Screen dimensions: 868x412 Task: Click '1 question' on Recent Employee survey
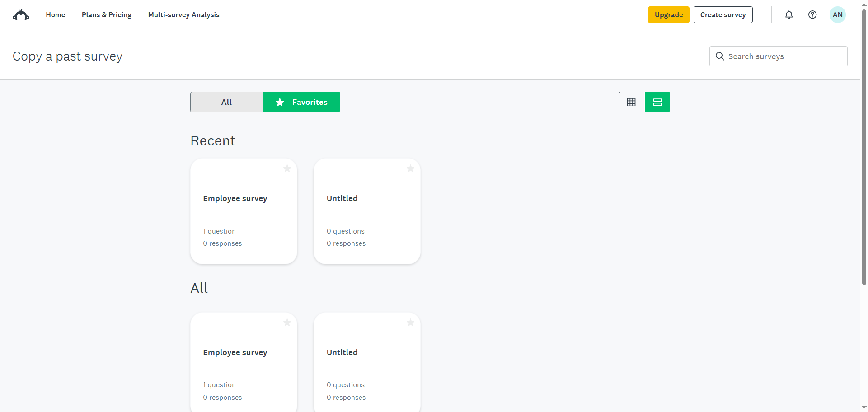pos(219,231)
